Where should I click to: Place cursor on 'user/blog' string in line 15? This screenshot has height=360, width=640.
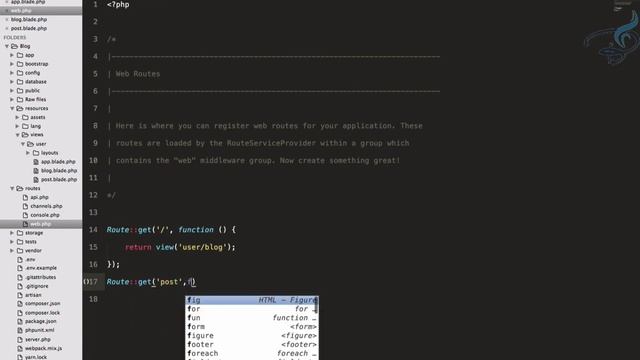[x=203, y=247]
